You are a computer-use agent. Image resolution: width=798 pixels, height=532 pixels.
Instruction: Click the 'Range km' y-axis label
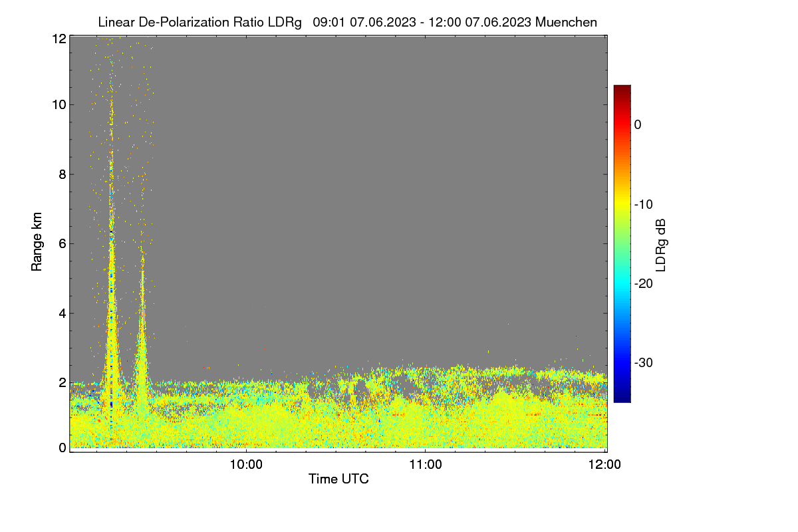point(37,241)
